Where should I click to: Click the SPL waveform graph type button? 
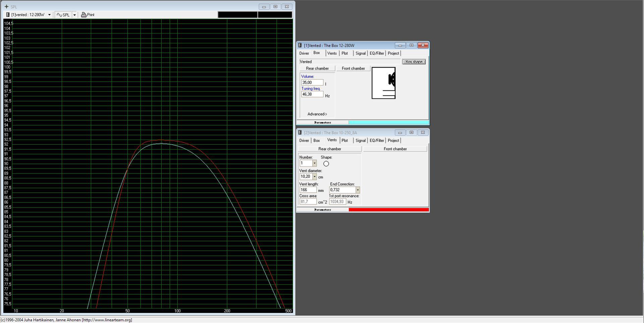(x=63, y=15)
